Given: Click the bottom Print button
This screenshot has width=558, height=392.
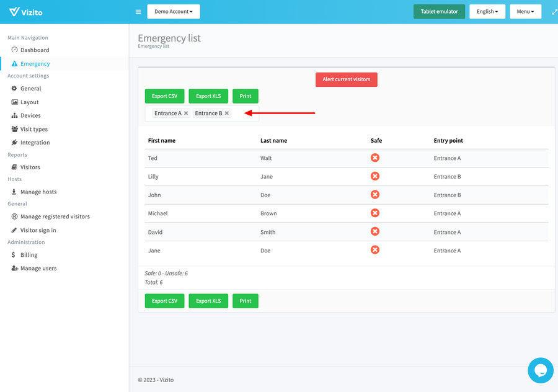Looking at the screenshot, I should coord(245,301).
